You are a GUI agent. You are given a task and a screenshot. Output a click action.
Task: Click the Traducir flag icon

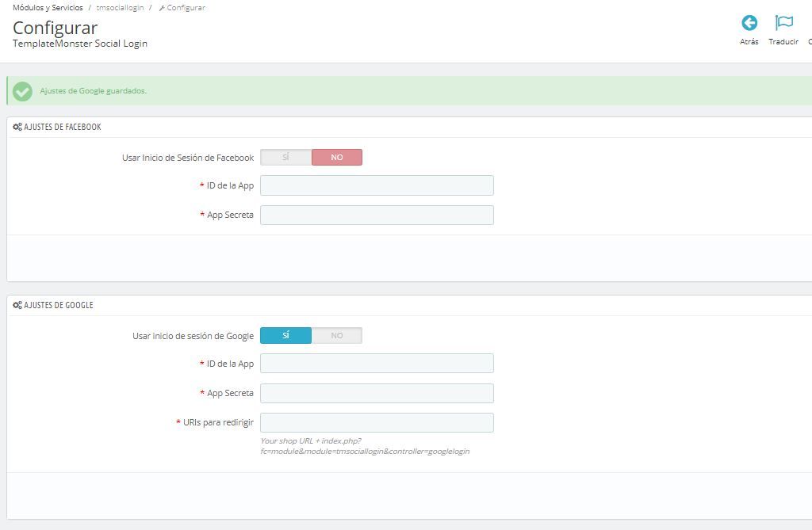pos(783,23)
